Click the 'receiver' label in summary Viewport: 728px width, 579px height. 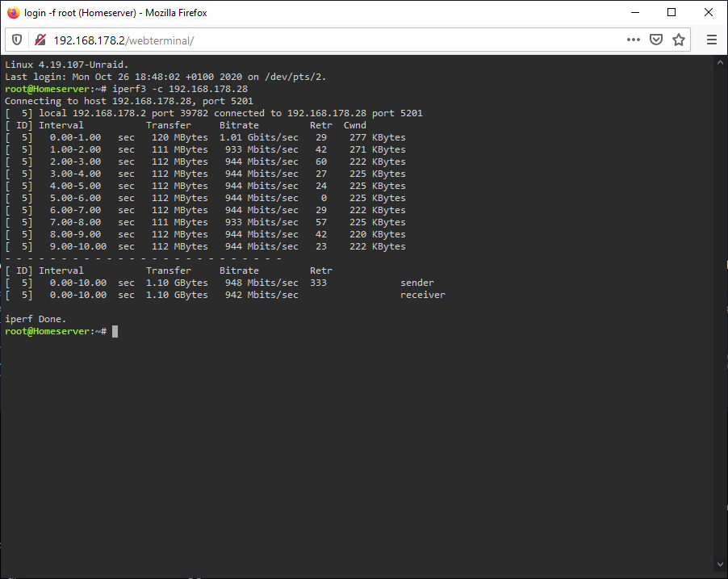(x=422, y=295)
